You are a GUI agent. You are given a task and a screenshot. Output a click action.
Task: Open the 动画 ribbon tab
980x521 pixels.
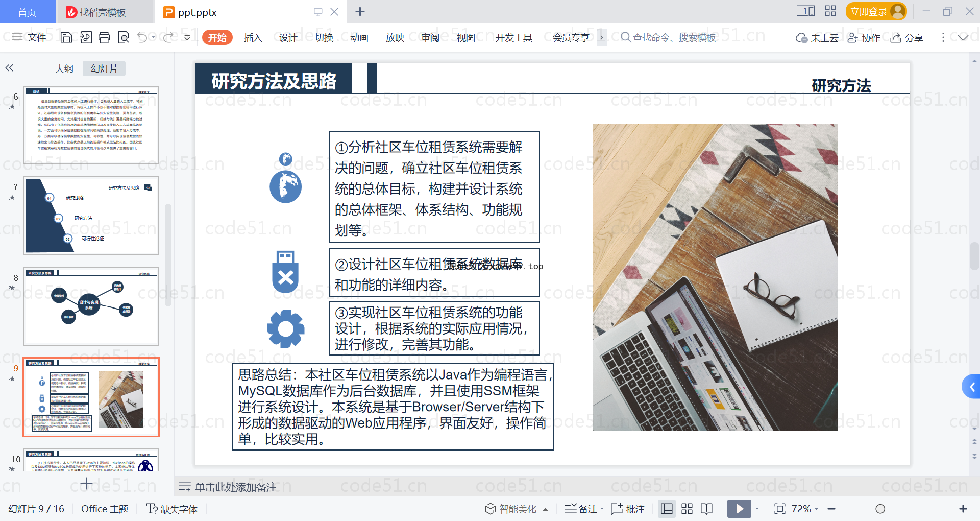(359, 37)
